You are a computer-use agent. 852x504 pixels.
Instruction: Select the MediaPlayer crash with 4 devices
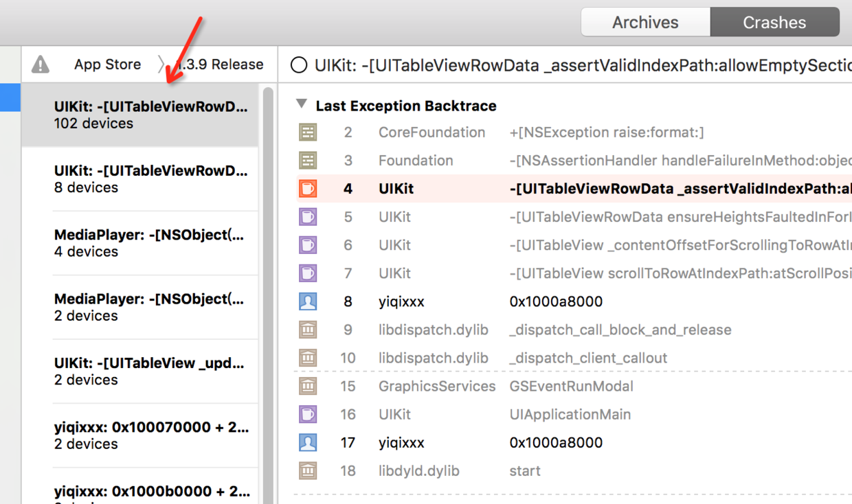click(x=137, y=242)
